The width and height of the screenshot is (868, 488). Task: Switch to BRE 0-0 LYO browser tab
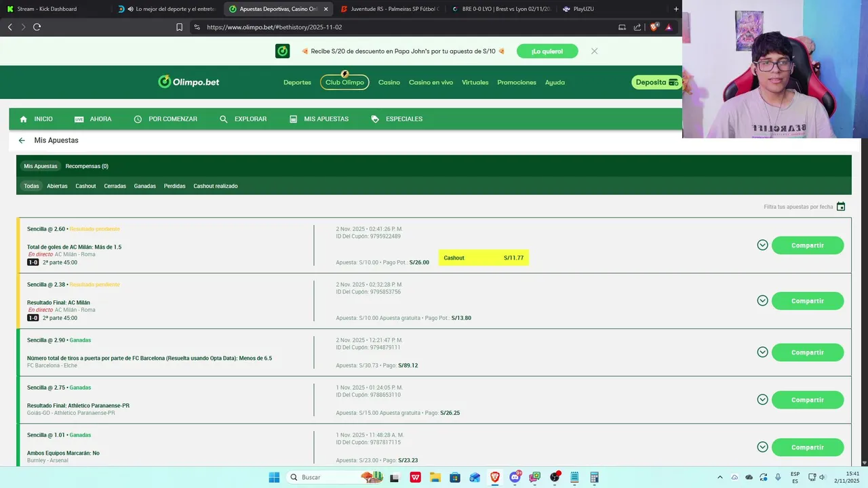(x=502, y=9)
